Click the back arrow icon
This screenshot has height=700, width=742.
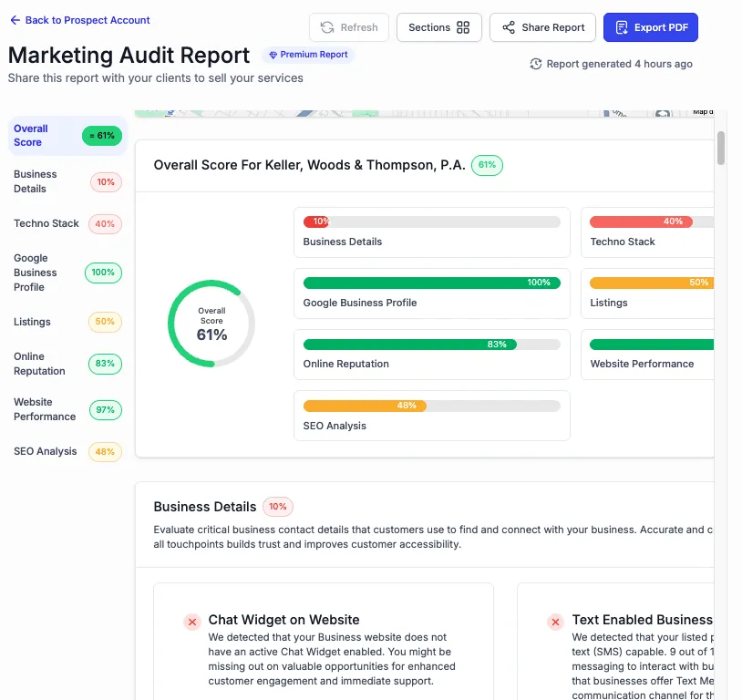coord(15,20)
